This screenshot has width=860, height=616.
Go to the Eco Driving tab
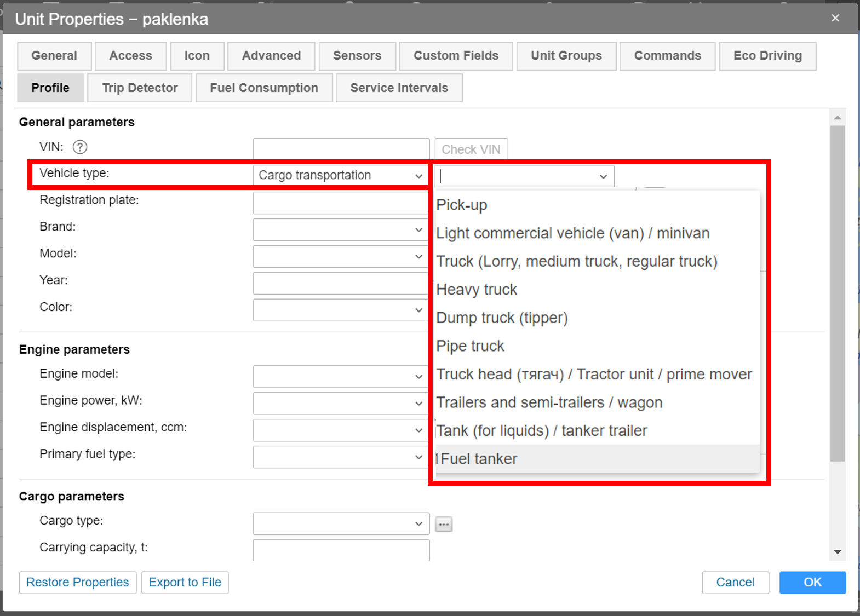[x=767, y=56]
